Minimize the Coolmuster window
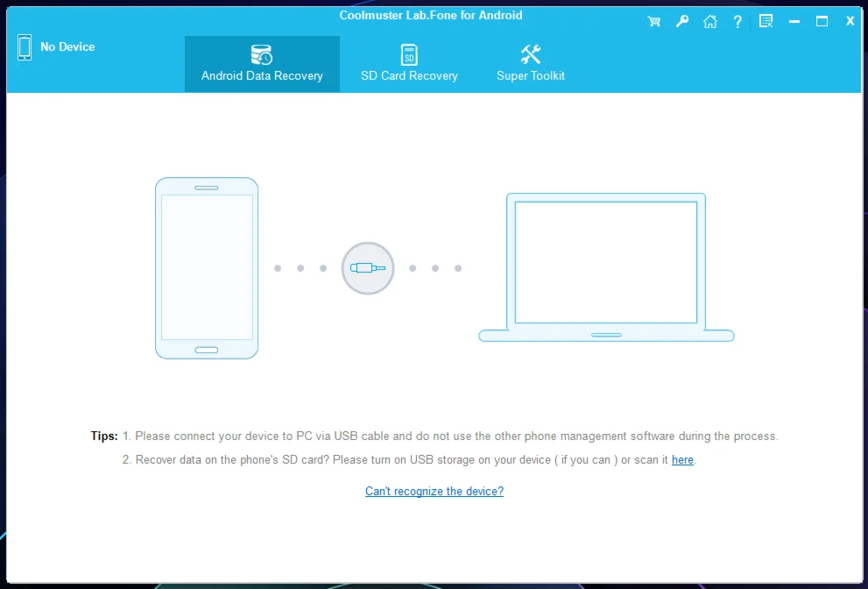 (x=794, y=22)
